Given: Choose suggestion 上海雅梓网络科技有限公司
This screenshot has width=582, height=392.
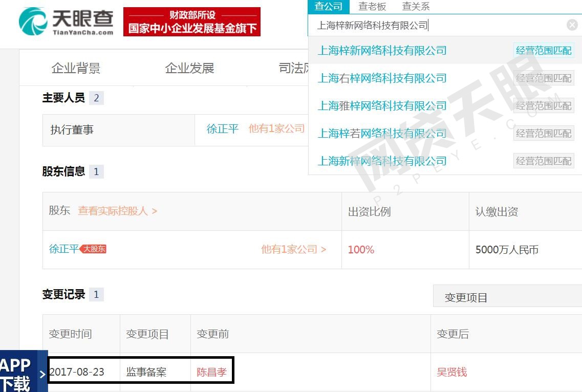Looking at the screenshot, I should (382, 106).
